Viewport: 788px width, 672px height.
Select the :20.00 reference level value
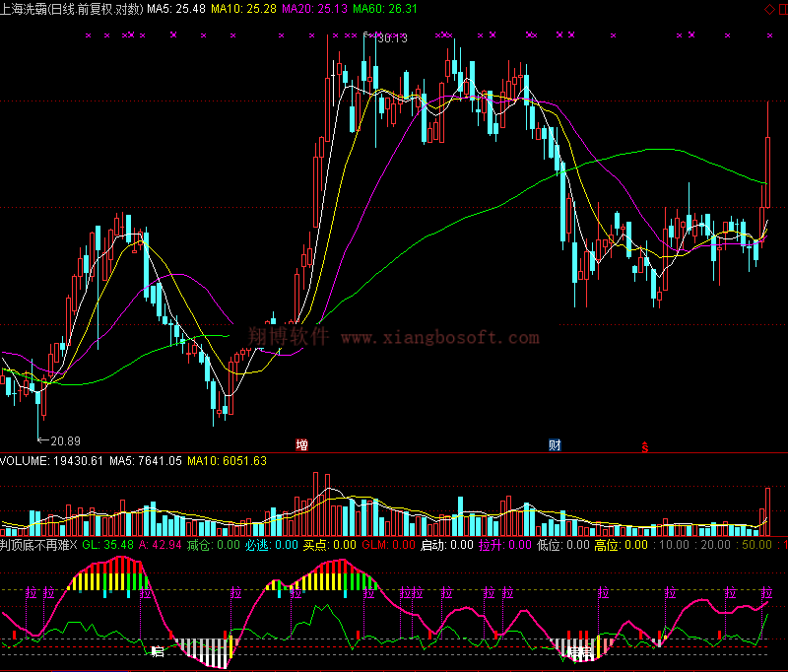(712, 545)
